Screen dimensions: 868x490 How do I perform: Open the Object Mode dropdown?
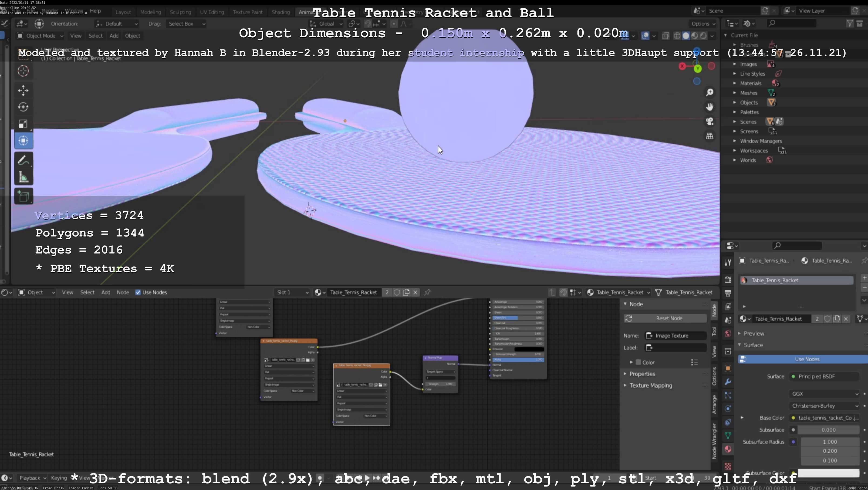40,36
